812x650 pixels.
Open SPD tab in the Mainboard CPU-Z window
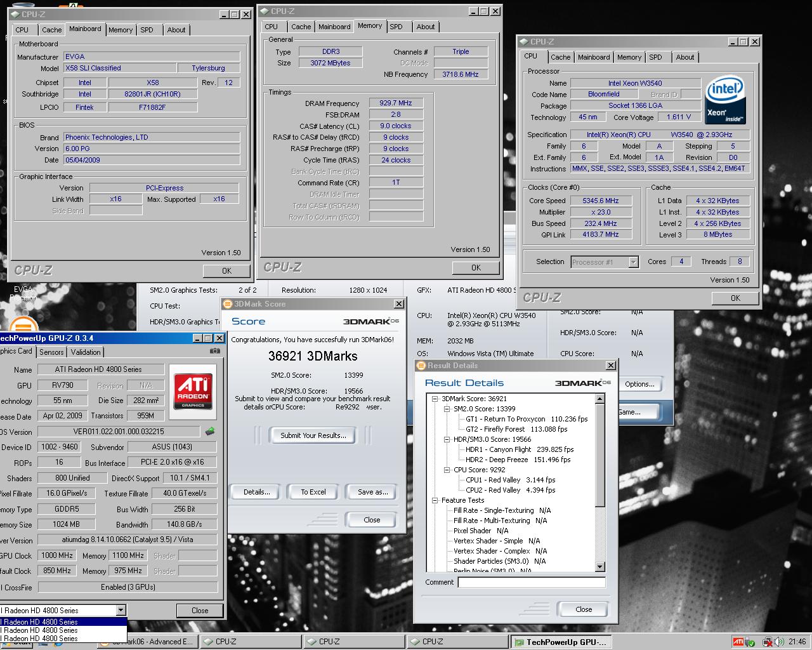pos(147,30)
